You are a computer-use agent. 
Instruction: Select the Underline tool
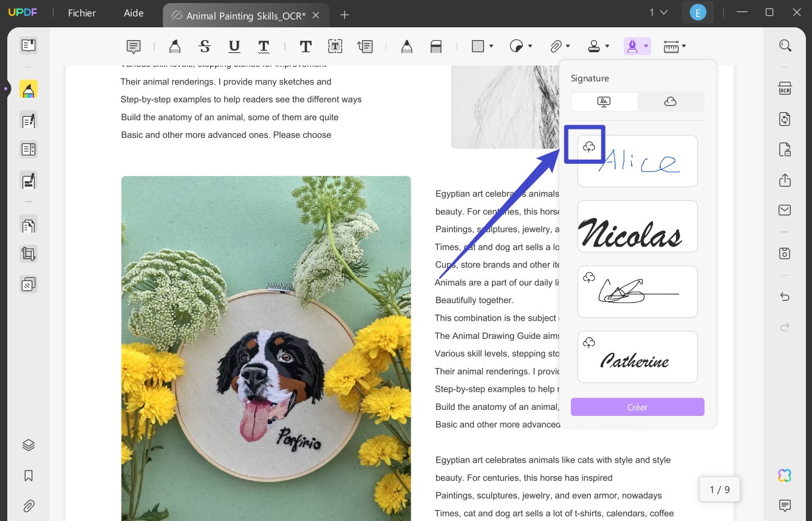pos(235,46)
